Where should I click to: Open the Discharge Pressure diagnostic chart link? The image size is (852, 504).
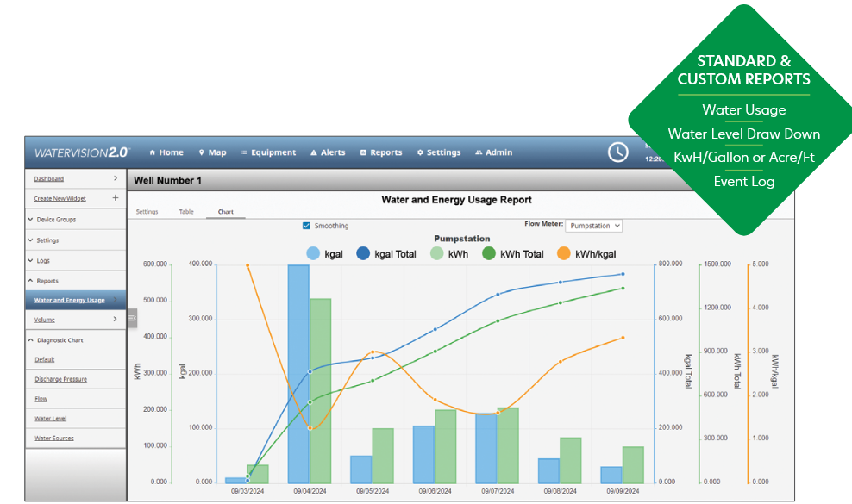pos(61,379)
